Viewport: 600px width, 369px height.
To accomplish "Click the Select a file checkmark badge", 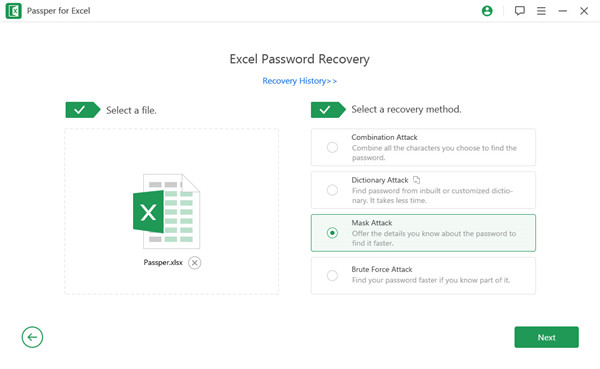I will coord(83,110).
